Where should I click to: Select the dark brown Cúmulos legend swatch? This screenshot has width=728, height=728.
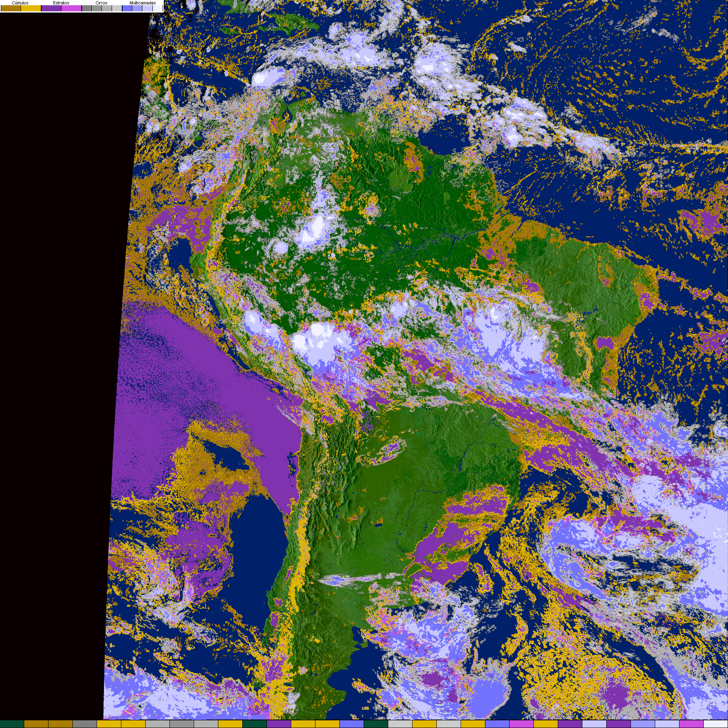(11, 8)
